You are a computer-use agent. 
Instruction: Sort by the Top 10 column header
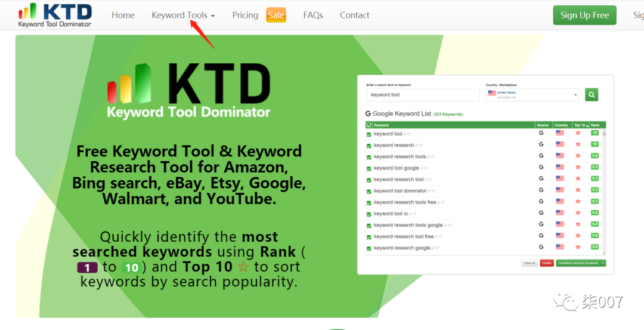click(581, 125)
